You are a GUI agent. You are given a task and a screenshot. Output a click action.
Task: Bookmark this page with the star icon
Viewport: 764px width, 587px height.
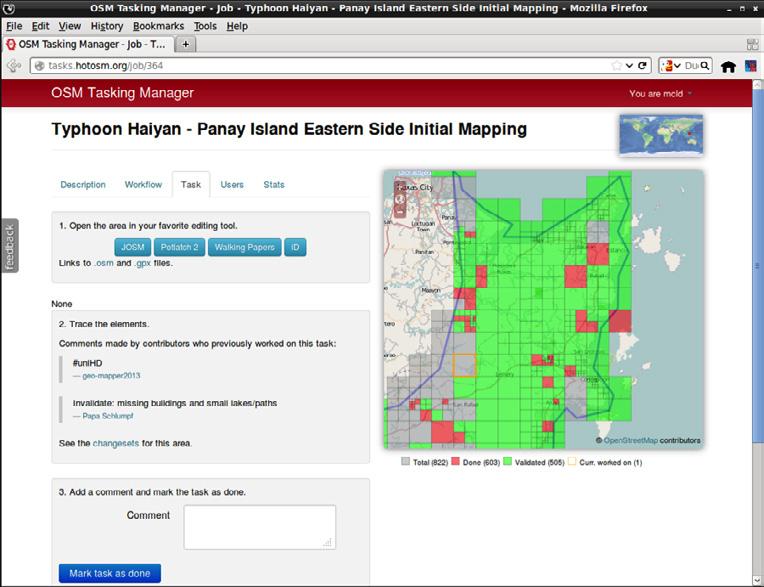(616, 66)
